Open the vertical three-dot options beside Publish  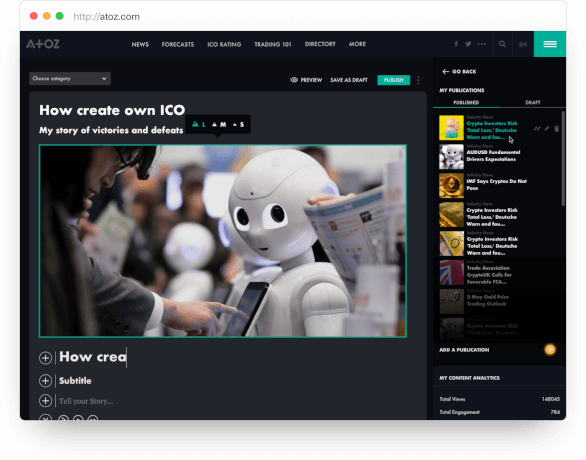(x=418, y=80)
